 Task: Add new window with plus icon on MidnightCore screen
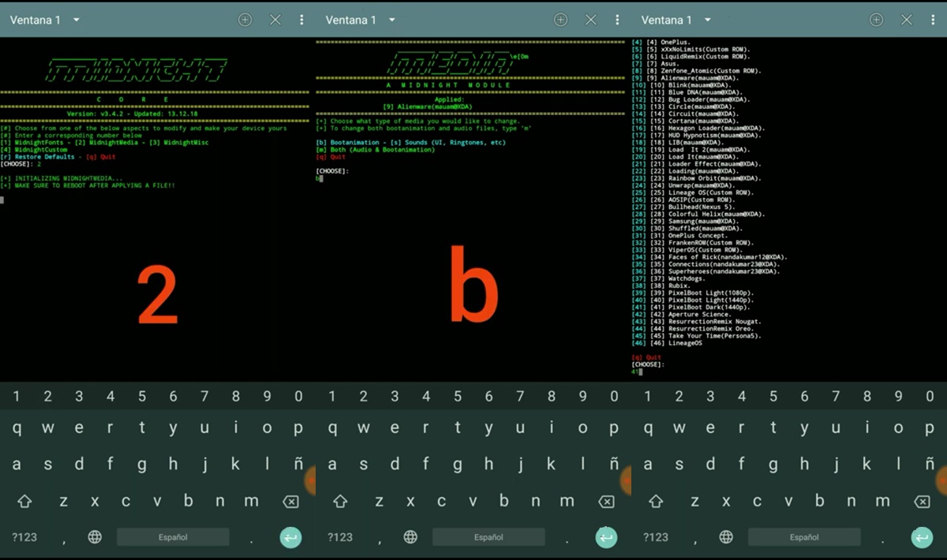click(245, 20)
